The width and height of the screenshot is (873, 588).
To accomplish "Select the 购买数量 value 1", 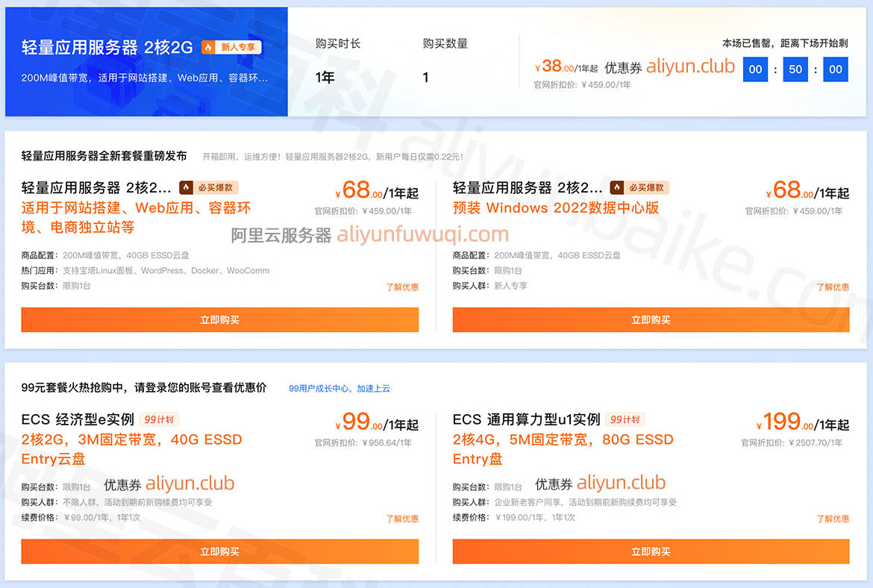I will (425, 78).
